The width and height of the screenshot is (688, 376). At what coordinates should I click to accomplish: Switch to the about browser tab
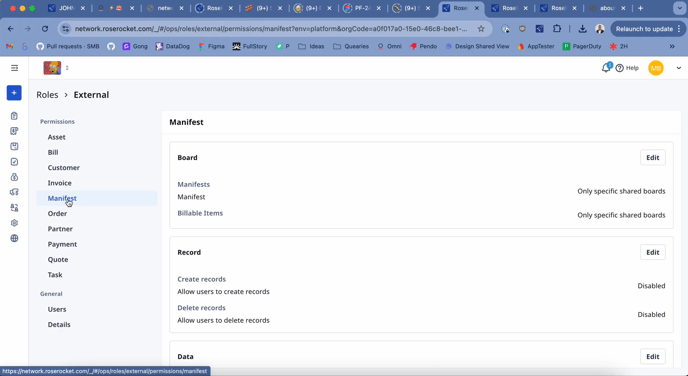pyautogui.click(x=607, y=8)
